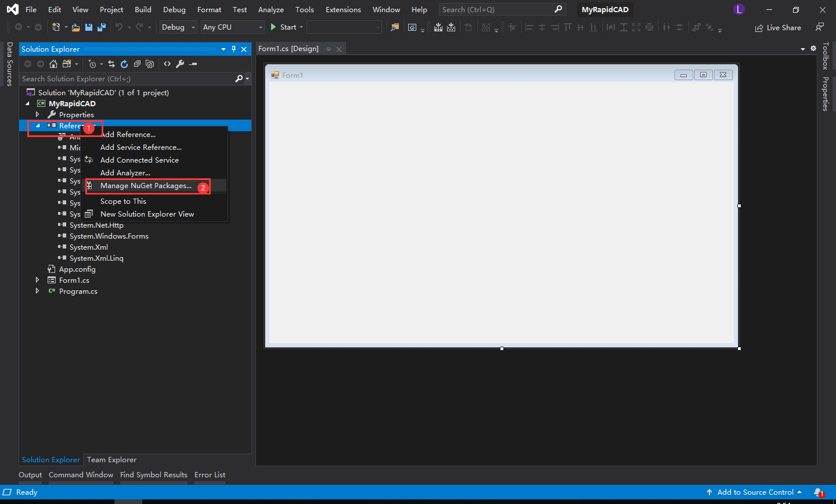Open the Debug configuration dropdown
This screenshot has height=504, width=836.
coord(178,27)
